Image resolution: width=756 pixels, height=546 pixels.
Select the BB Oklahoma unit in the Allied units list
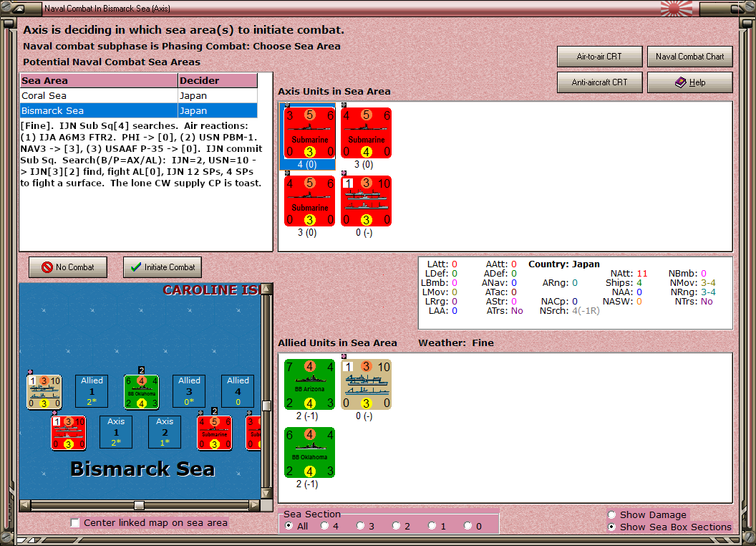(309, 452)
